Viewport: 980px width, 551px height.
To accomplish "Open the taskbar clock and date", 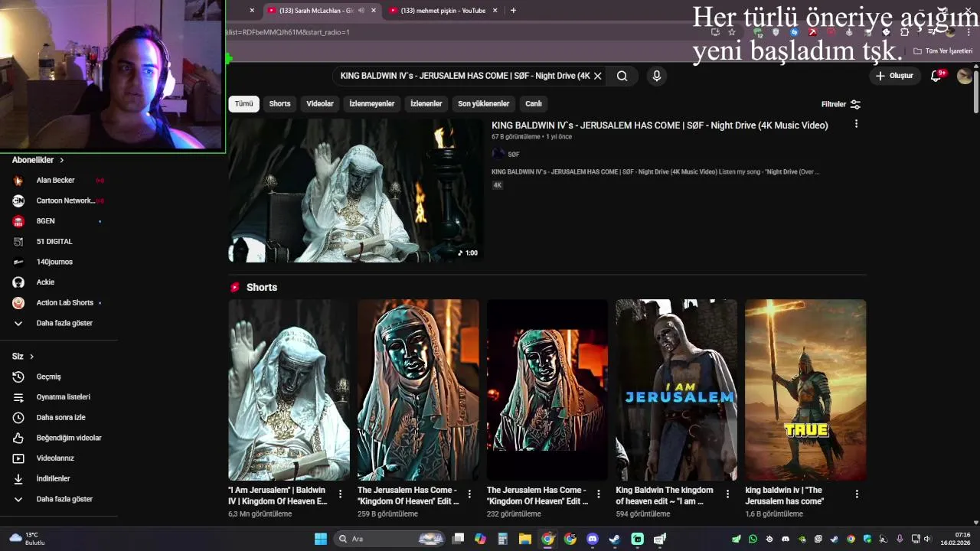I will tap(955, 539).
